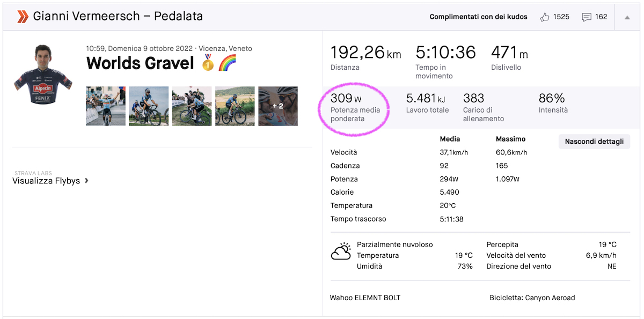The height and width of the screenshot is (319, 644).
Task: Click the 'Visualizza Flybys' link
Action: (x=46, y=181)
